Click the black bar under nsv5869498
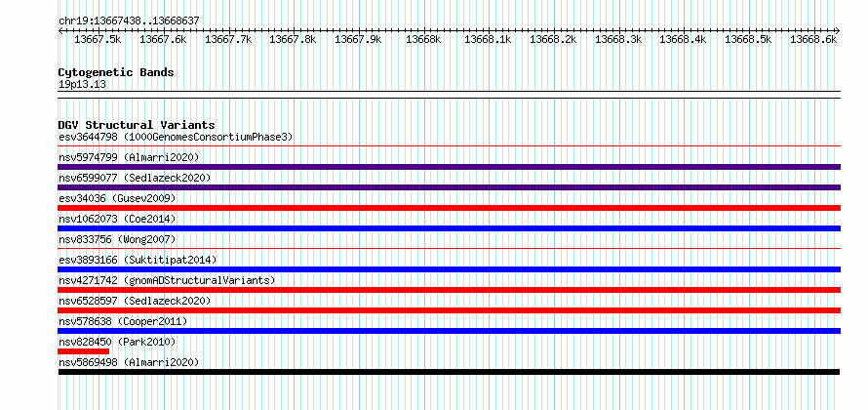Image resolution: width=868 pixels, height=410 pixels. pos(449,372)
